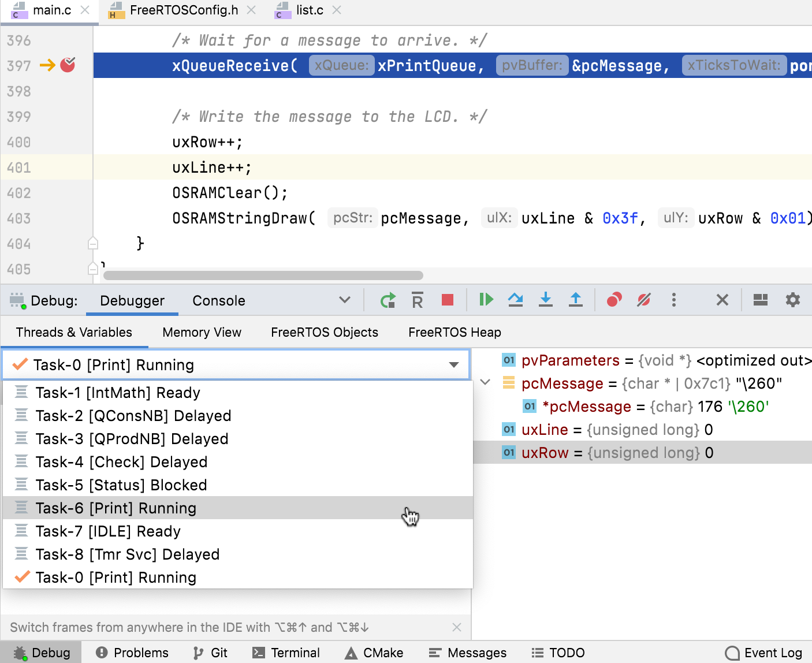812x663 pixels.
Task: Switch to the FreeRTOS Heap tab
Action: coord(455,332)
